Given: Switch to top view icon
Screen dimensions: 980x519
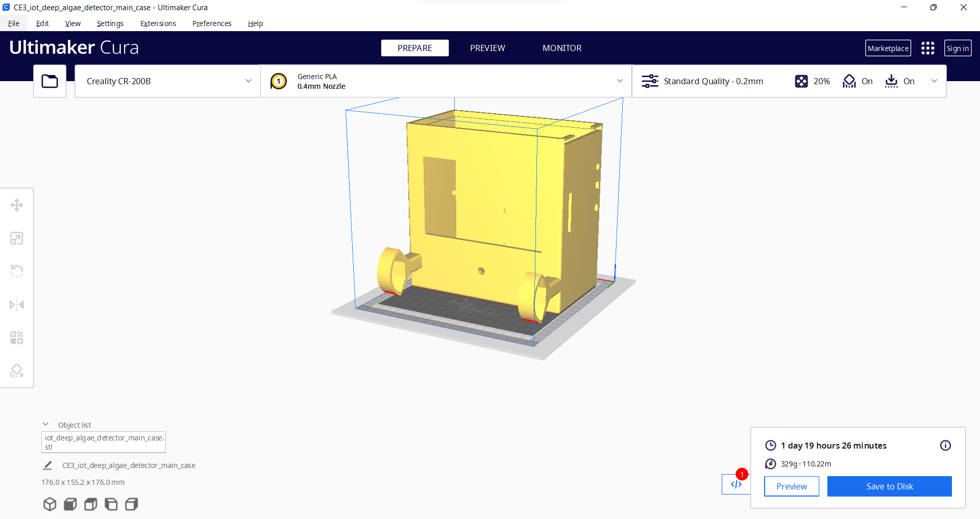Looking at the screenshot, I should [91, 504].
